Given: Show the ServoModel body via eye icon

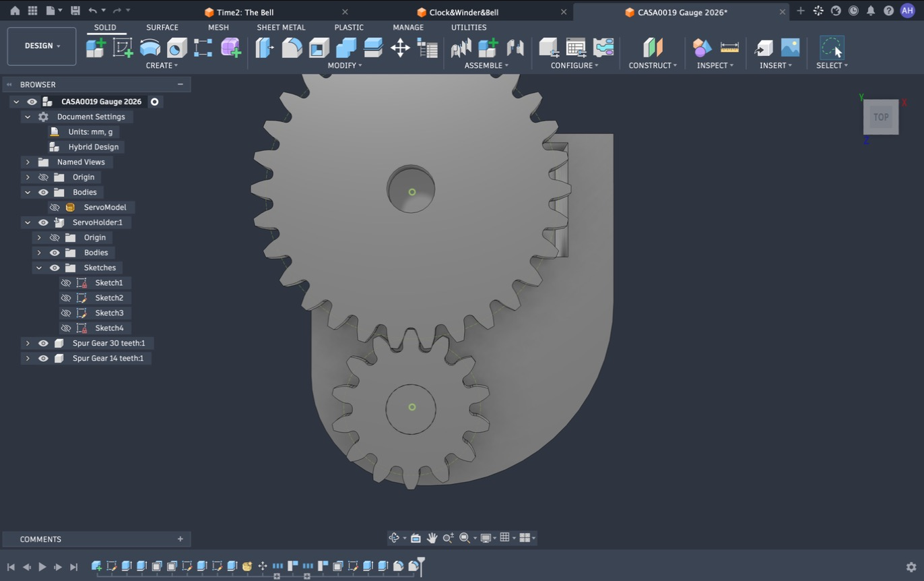Looking at the screenshot, I should [x=55, y=208].
